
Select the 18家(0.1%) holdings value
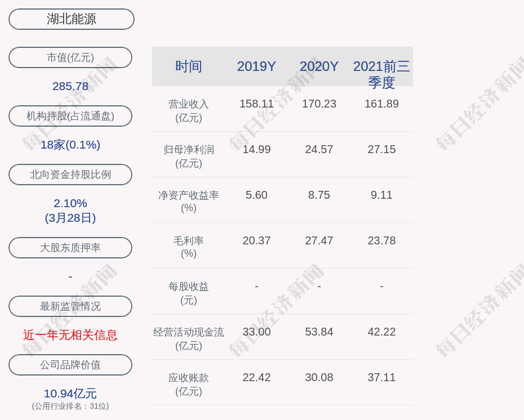coord(70,145)
